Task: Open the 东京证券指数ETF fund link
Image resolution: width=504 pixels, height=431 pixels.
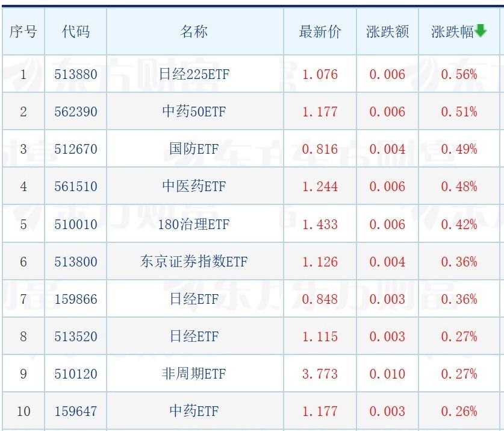Action: pyautogui.click(x=194, y=262)
